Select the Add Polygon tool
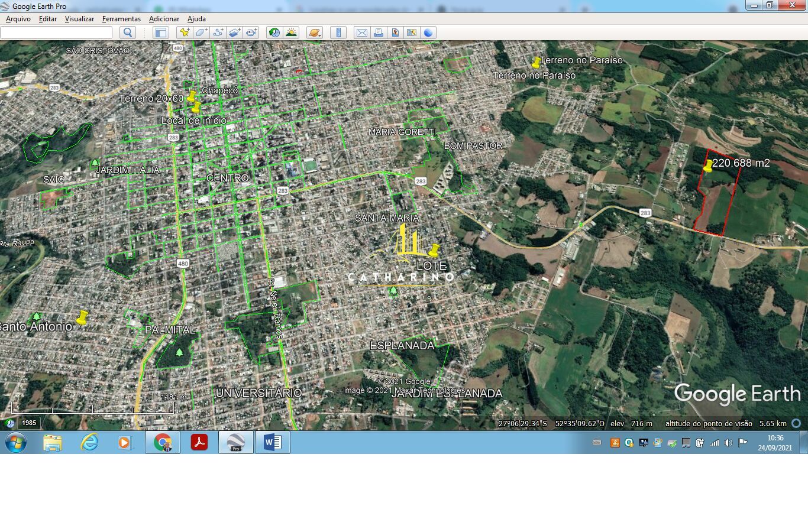 point(201,33)
